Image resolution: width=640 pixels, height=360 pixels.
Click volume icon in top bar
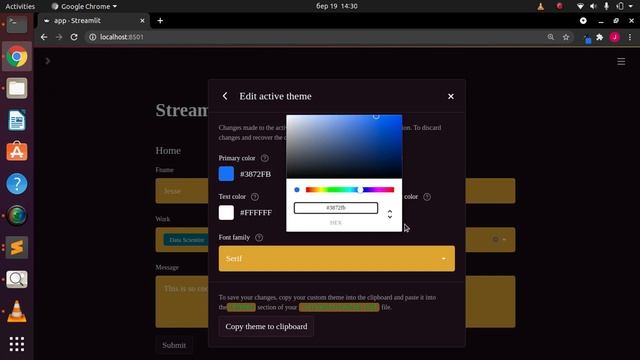pyautogui.click(x=593, y=6)
